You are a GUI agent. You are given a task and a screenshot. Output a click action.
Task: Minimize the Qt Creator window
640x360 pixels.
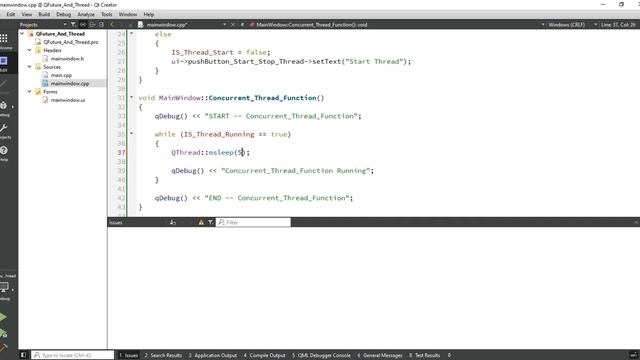[603, 4]
